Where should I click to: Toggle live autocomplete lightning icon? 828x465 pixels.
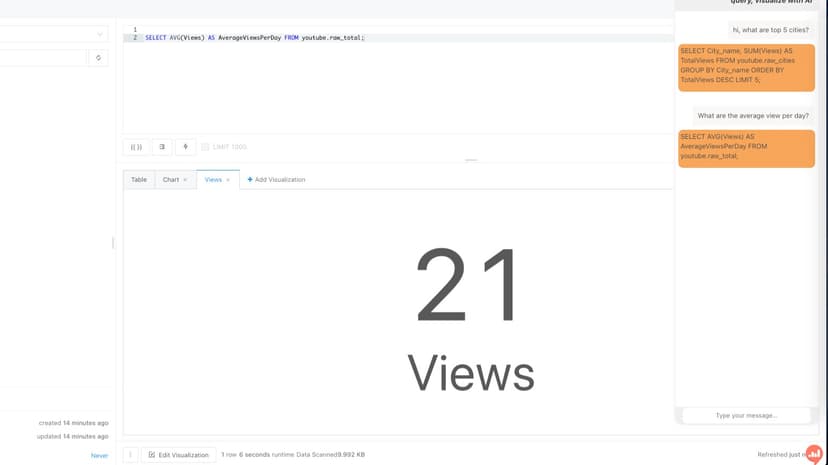tap(185, 147)
